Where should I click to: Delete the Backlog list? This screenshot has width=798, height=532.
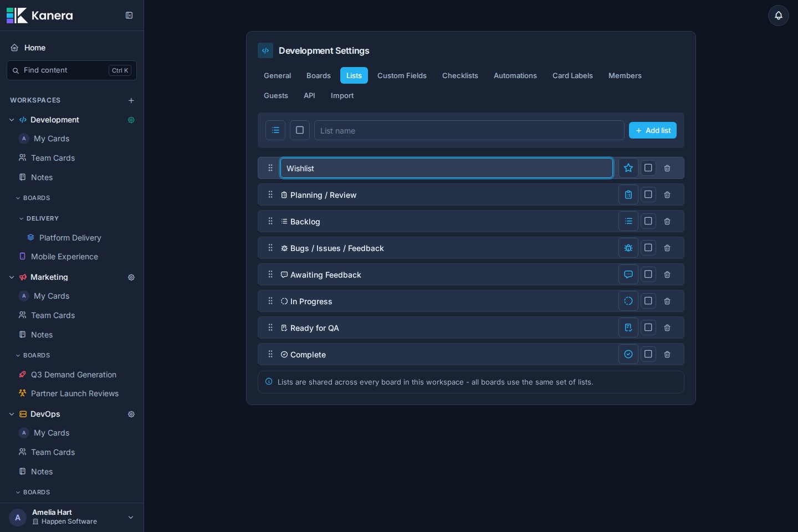pyautogui.click(x=667, y=221)
